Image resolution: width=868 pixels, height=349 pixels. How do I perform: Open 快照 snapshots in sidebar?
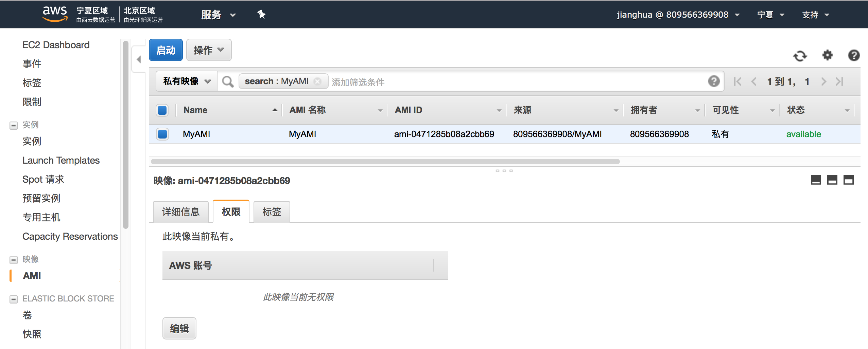(x=32, y=334)
